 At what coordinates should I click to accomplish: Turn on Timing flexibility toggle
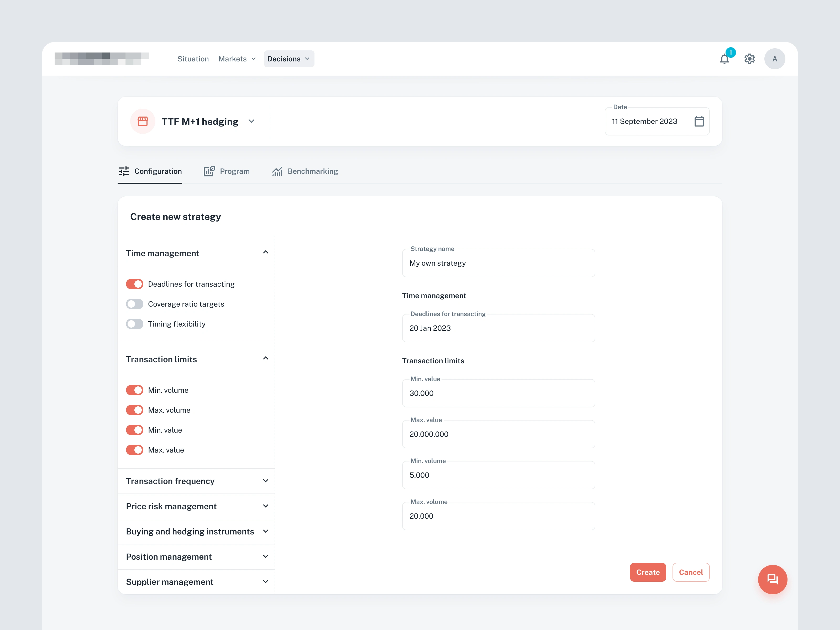click(134, 324)
